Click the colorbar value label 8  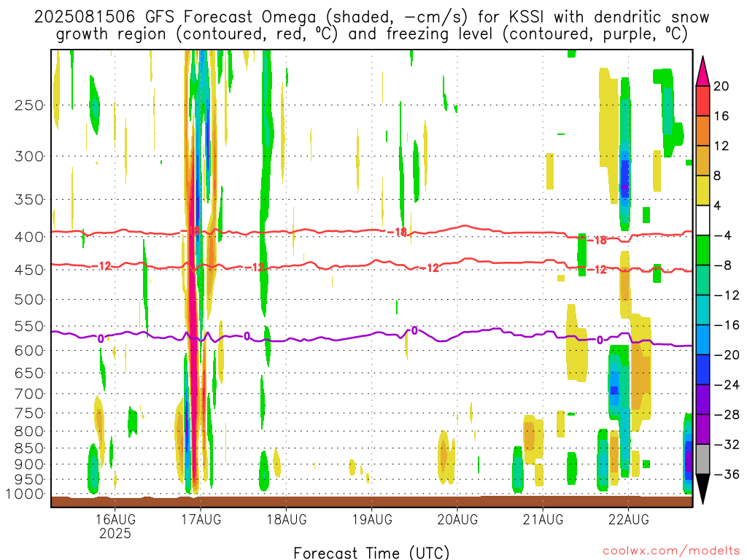tap(718, 176)
